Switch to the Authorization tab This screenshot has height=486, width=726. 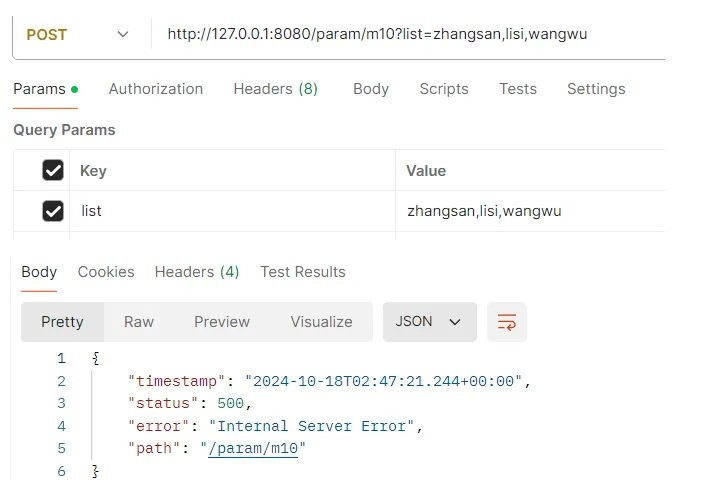pos(155,89)
